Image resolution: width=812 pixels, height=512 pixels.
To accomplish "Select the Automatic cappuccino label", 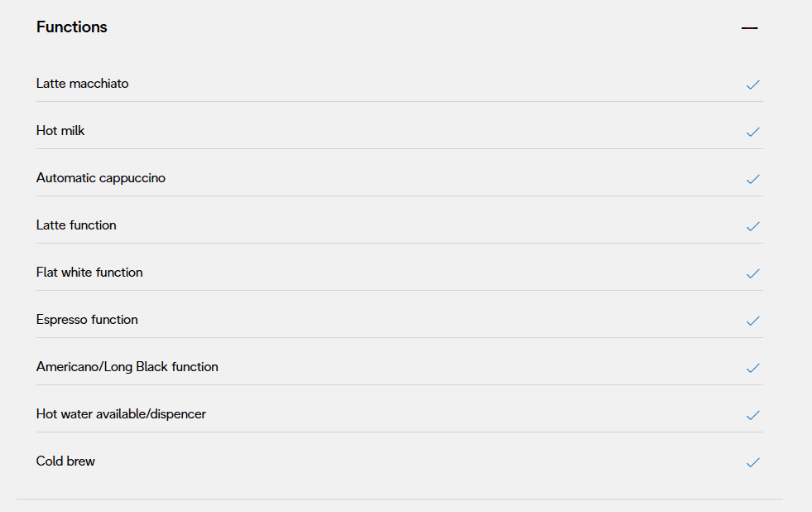I will 101,178.
